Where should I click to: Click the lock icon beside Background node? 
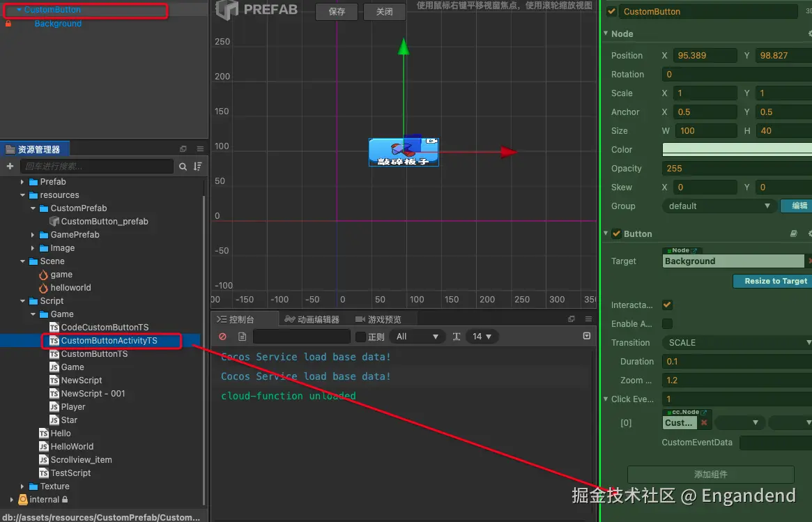coord(8,23)
